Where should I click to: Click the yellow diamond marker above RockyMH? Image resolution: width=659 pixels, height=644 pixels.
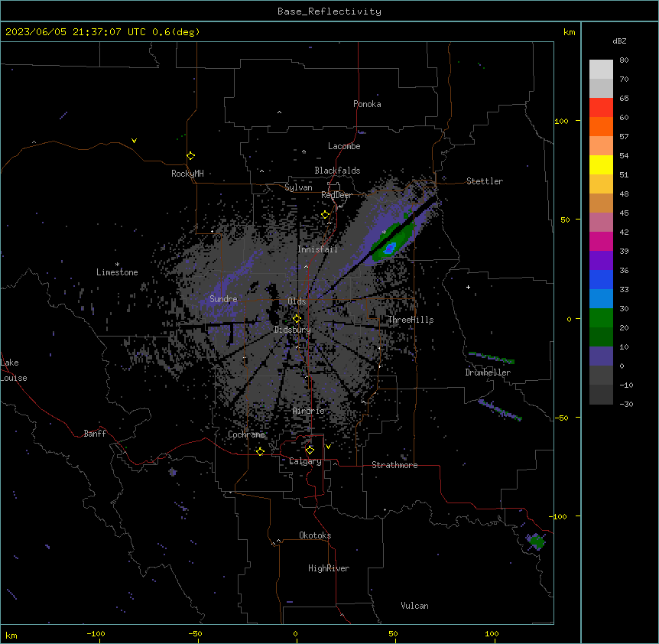click(x=190, y=156)
